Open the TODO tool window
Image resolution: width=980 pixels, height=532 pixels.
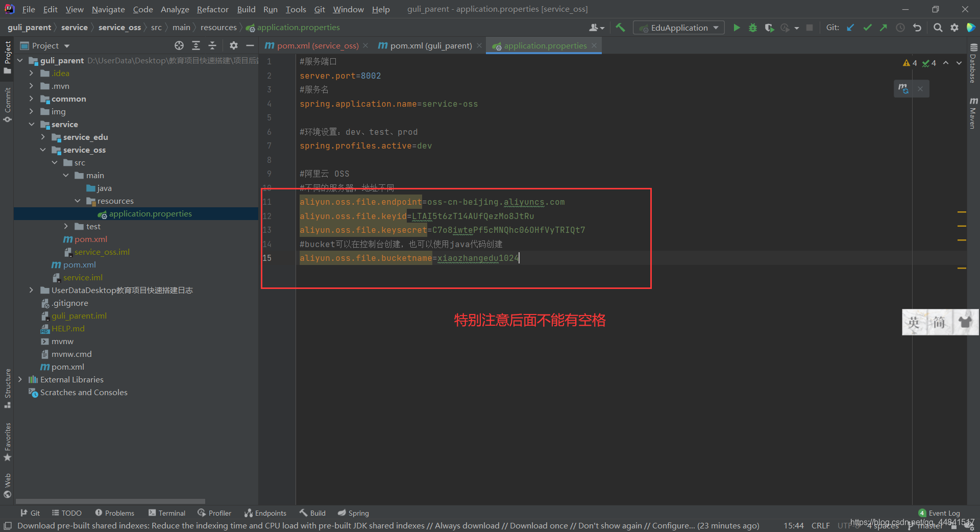(x=67, y=513)
